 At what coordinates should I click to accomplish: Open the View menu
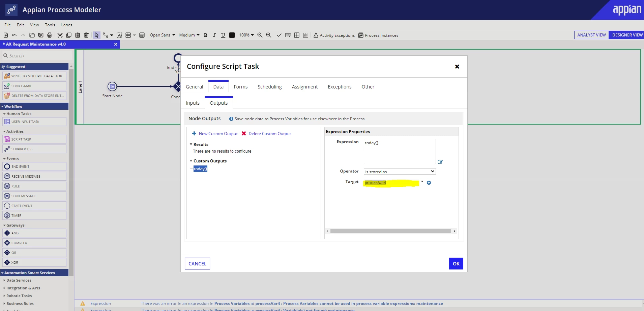(34, 25)
